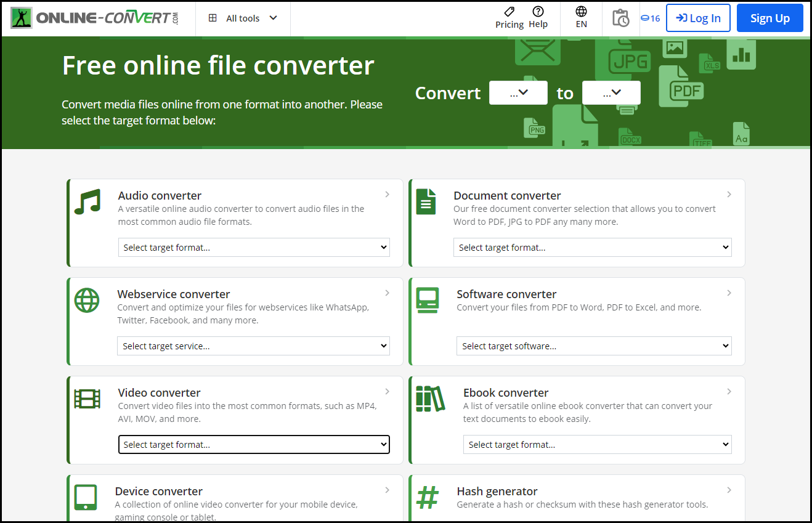
Task: Open the Pricing tag icon
Action: coord(509,12)
